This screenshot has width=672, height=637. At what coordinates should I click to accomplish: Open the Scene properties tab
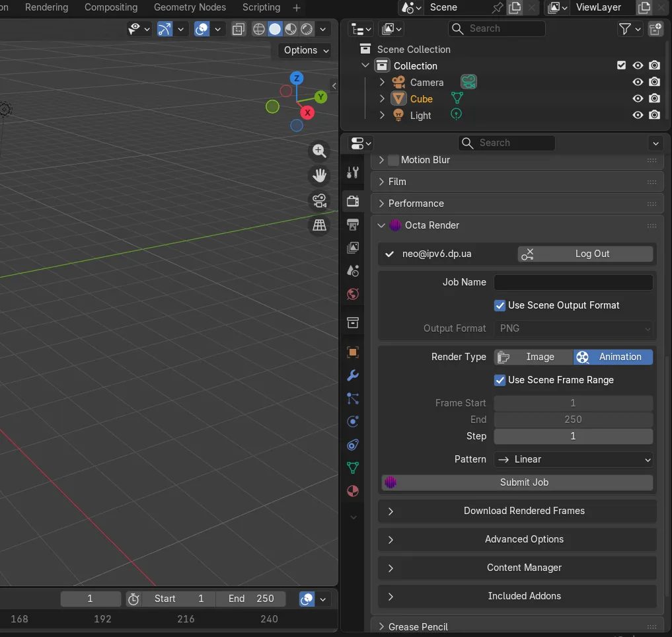tap(353, 270)
